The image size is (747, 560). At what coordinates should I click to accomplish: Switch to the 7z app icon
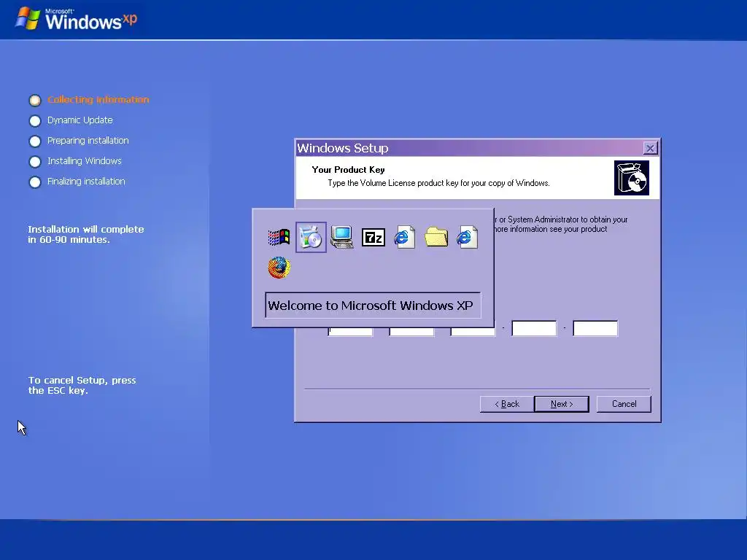pyautogui.click(x=373, y=237)
